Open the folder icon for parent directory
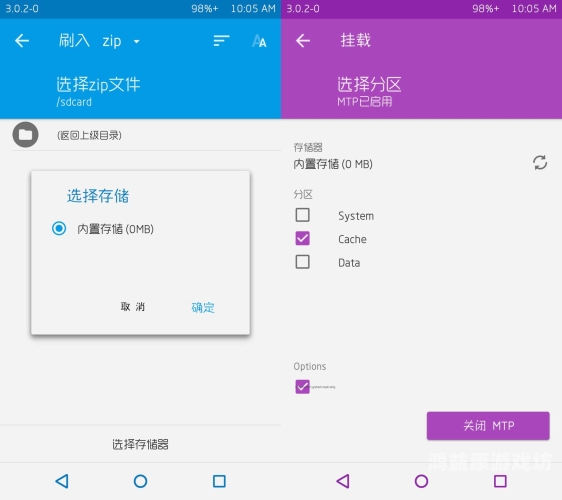Viewport: 562px width, 500px height. pyautogui.click(x=25, y=135)
